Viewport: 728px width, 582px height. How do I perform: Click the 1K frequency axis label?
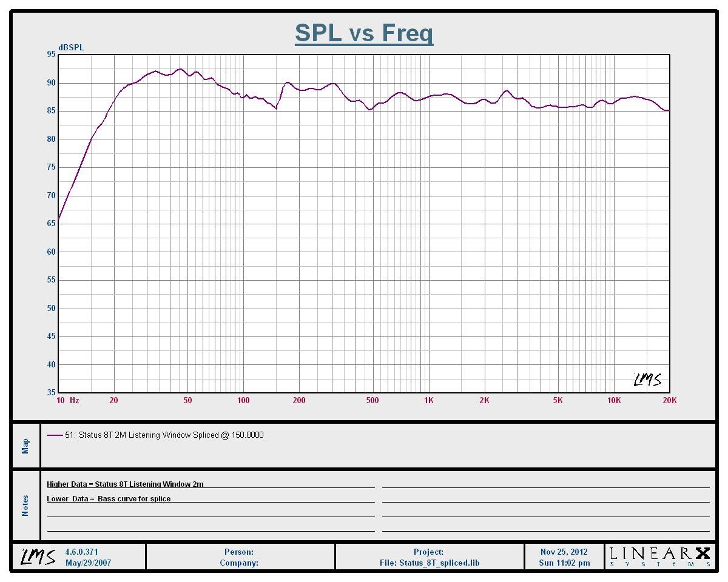pyautogui.click(x=429, y=400)
